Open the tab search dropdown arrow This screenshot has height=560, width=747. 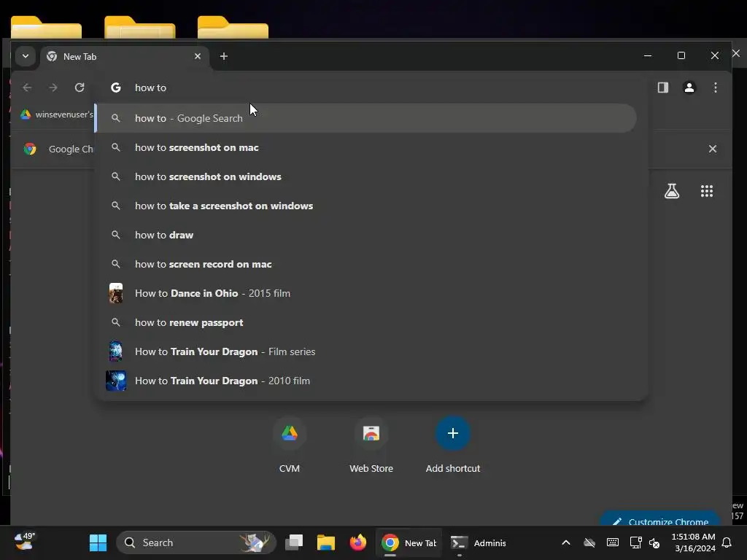[x=26, y=56]
